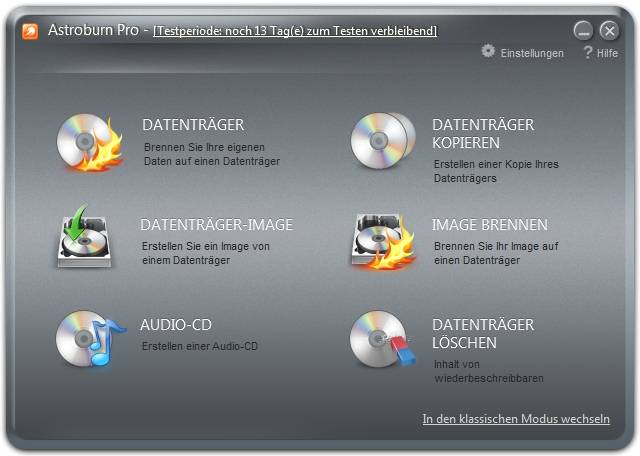Switch via 'In den klassischen Modus wechseln'
The height and width of the screenshot is (456, 640).
(x=516, y=419)
